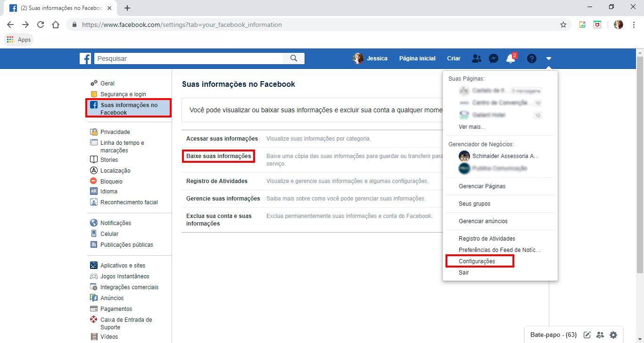Select Galant Hotel page

(500, 115)
